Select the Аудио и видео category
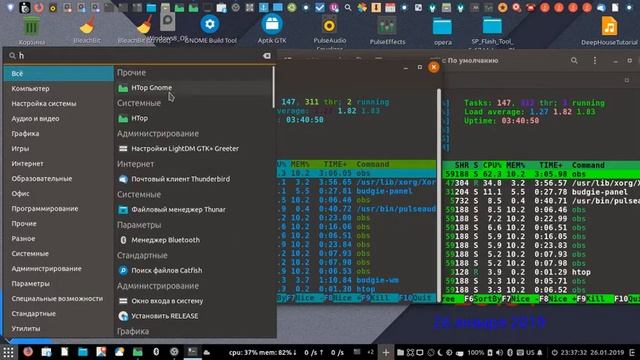This screenshot has width=640, height=360. click(59, 119)
